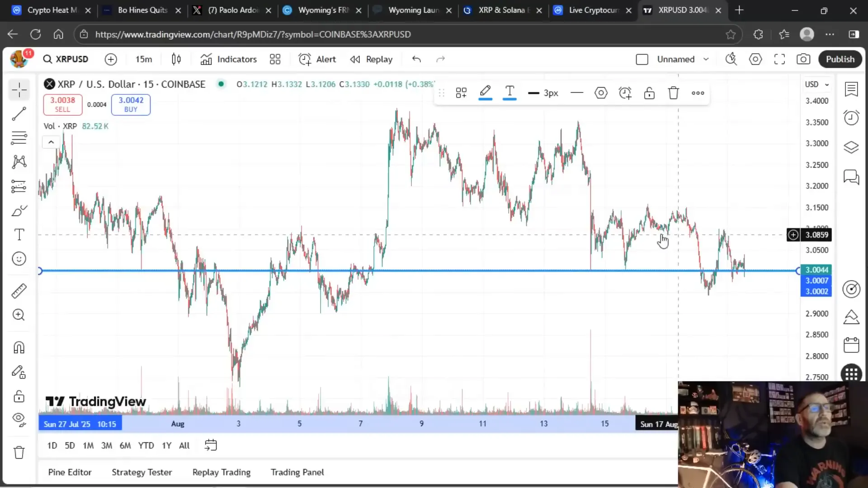The height and width of the screenshot is (488, 868).
Task: Open chats panel icon
Action: point(851,177)
